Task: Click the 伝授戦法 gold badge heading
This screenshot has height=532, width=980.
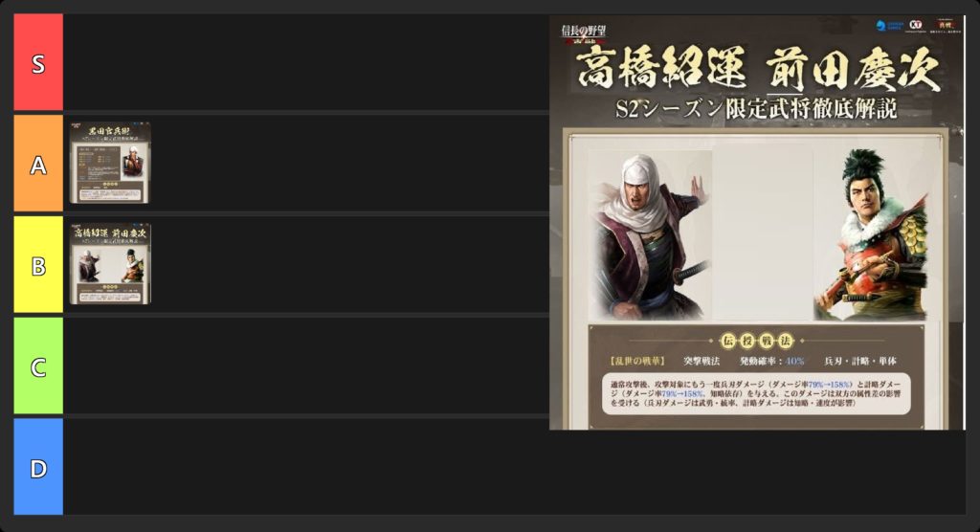Action: [756, 341]
